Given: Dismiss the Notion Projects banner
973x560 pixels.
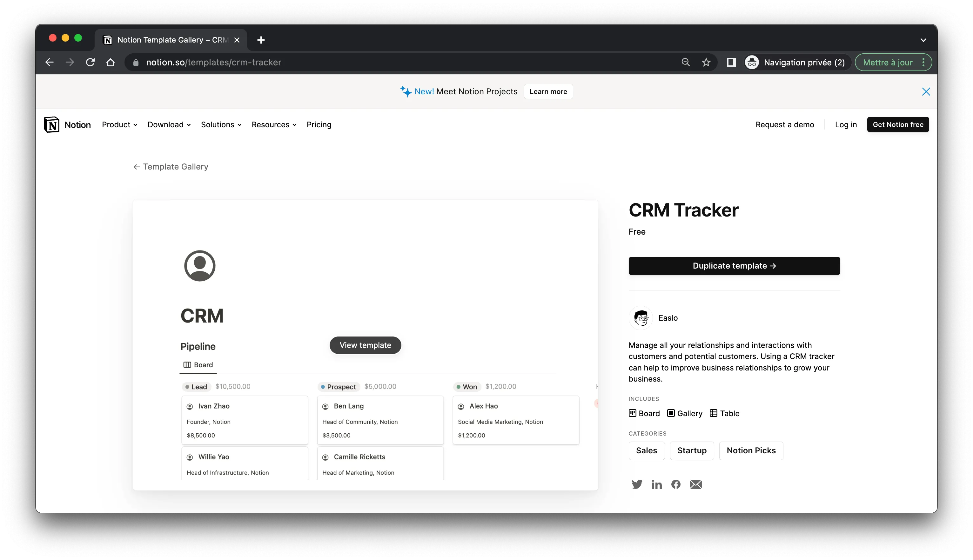Looking at the screenshot, I should [926, 91].
